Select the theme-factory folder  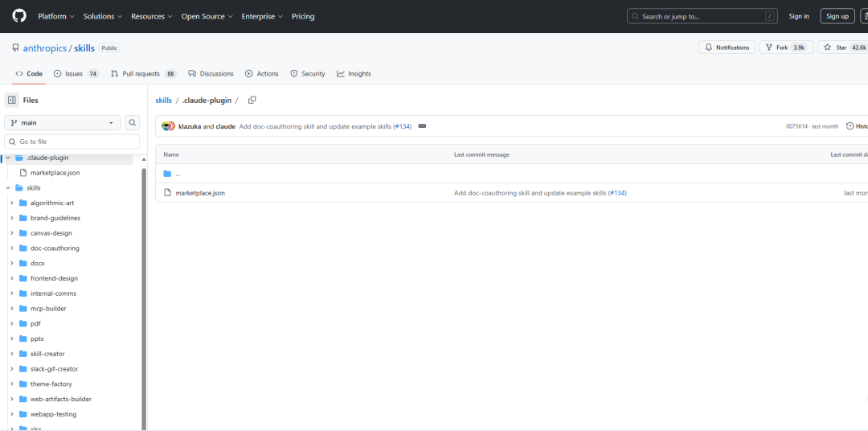(x=51, y=384)
